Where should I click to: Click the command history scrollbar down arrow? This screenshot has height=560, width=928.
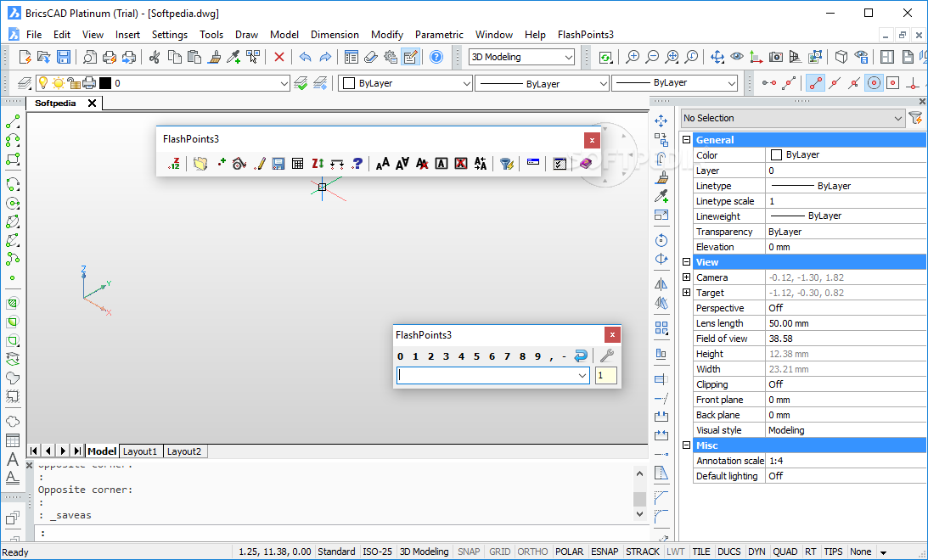pos(639,514)
